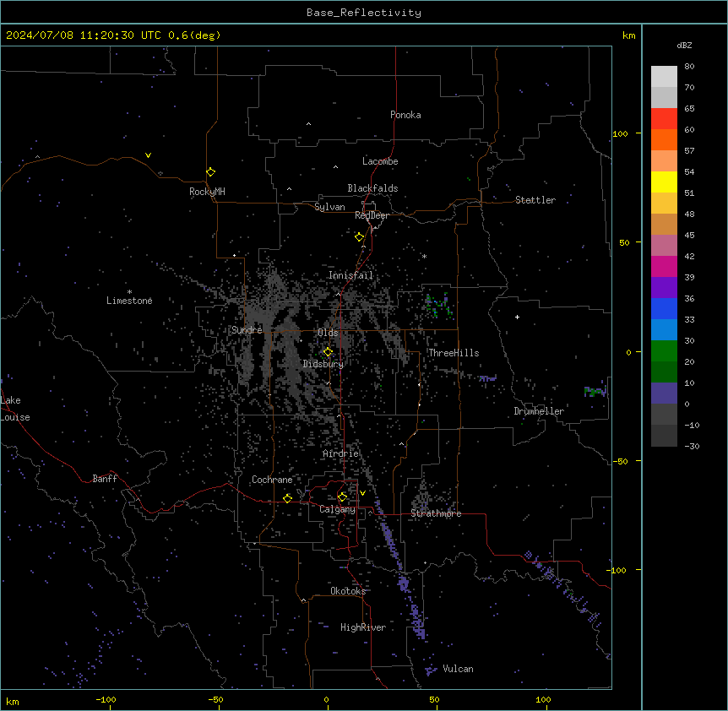
Task: Click the yellow diamond marker above RockyMH
Action: (x=210, y=172)
